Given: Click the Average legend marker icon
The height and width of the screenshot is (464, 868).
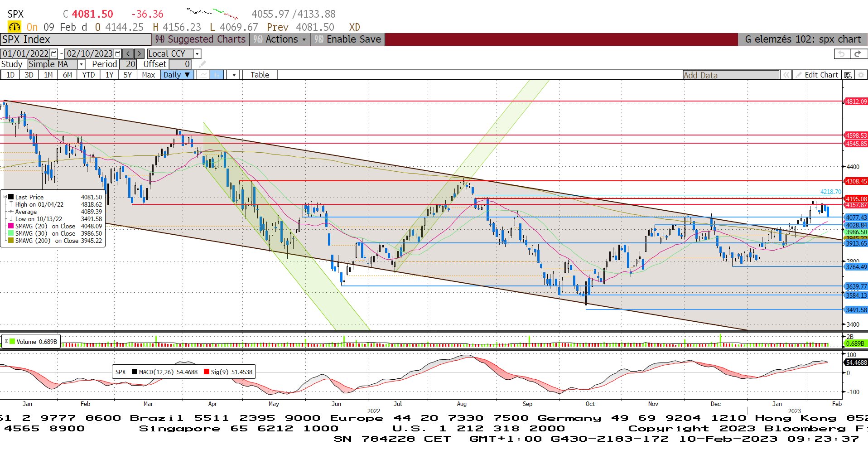Looking at the screenshot, I should 11,212.
